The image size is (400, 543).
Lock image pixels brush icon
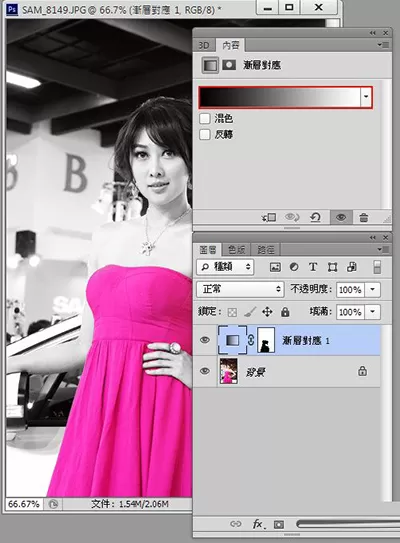coord(250,312)
